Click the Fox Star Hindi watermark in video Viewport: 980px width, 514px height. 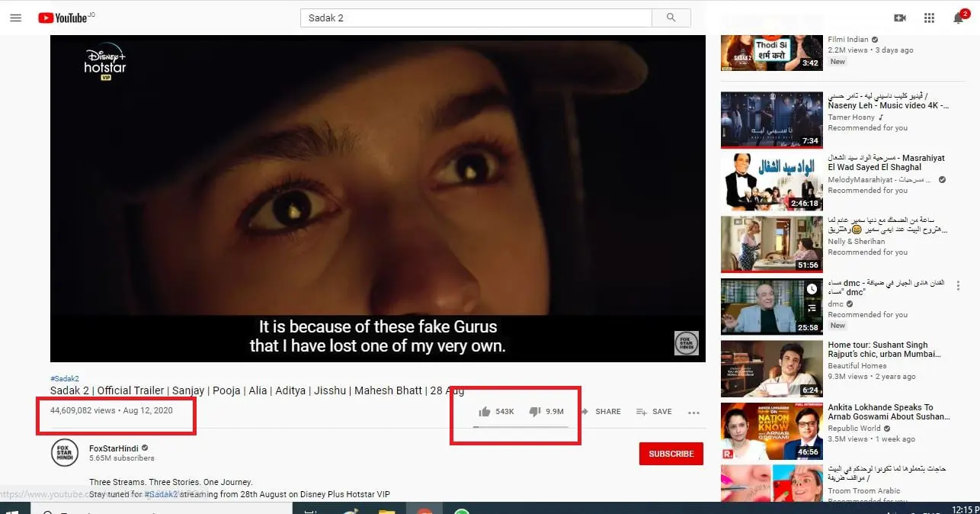(687, 342)
